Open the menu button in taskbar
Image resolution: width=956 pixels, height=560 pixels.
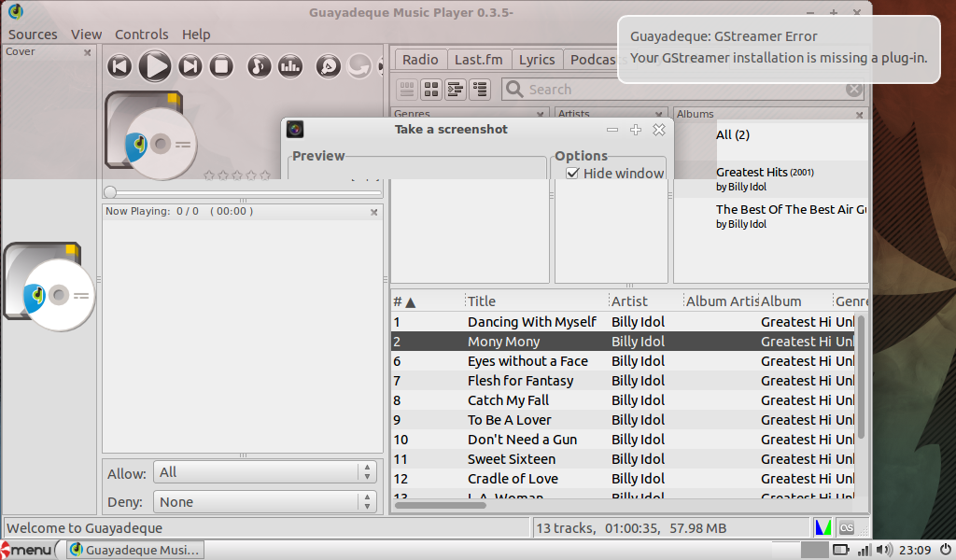click(27, 550)
